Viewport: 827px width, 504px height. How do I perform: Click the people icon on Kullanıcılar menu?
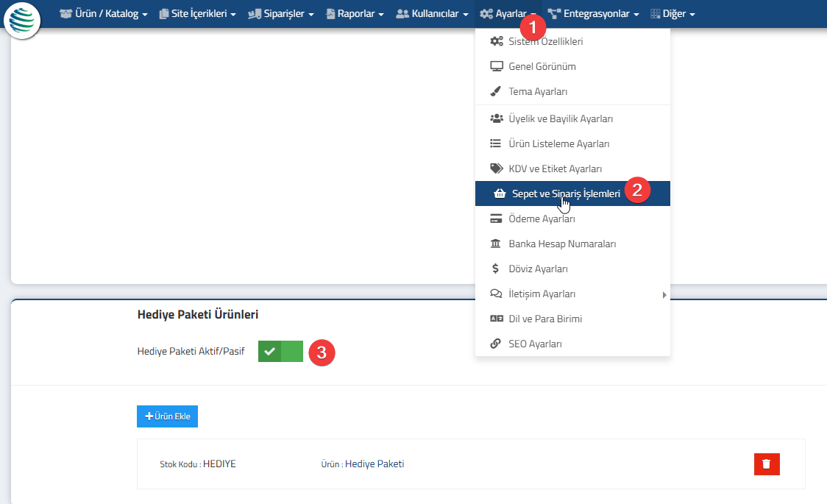pos(402,14)
